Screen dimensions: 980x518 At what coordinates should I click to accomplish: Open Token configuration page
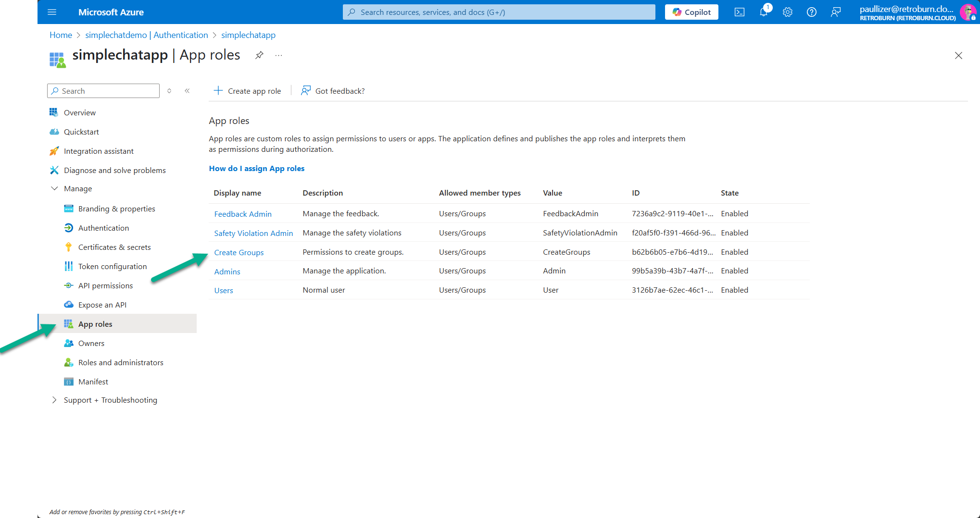pos(113,266)
